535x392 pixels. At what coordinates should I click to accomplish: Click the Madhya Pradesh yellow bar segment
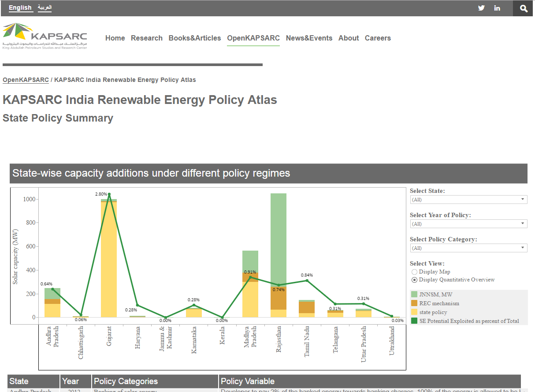pos(250,300)
